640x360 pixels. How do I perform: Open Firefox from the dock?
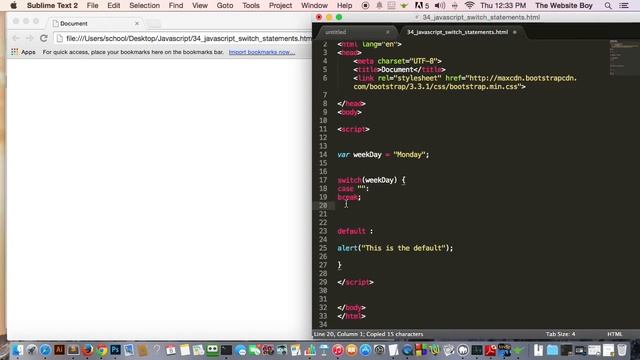pyautogui.click(x=87, y=349)
